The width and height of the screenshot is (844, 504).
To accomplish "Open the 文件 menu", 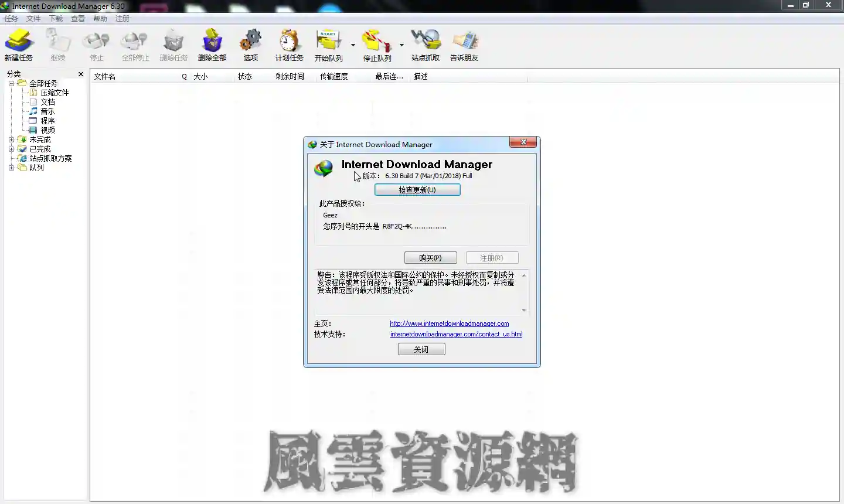I will coord(33,19).
